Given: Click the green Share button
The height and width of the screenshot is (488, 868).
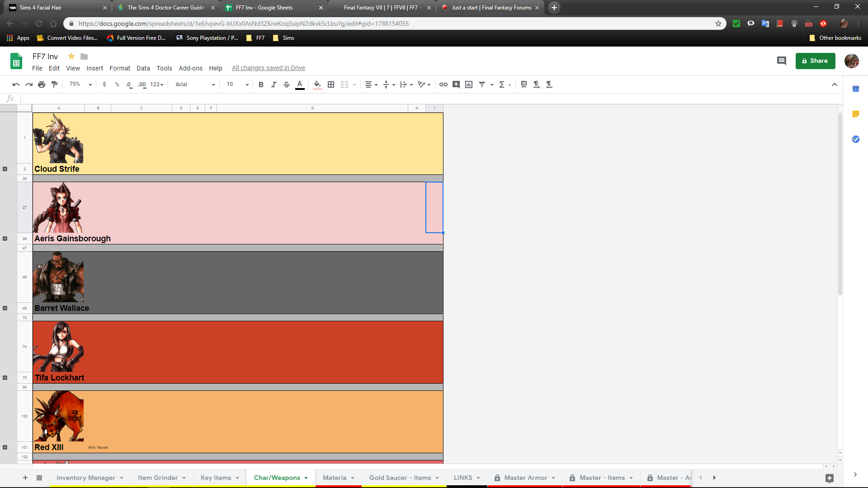Looking at the screenshot, I should pyautogui.click(x=815, y=61).
